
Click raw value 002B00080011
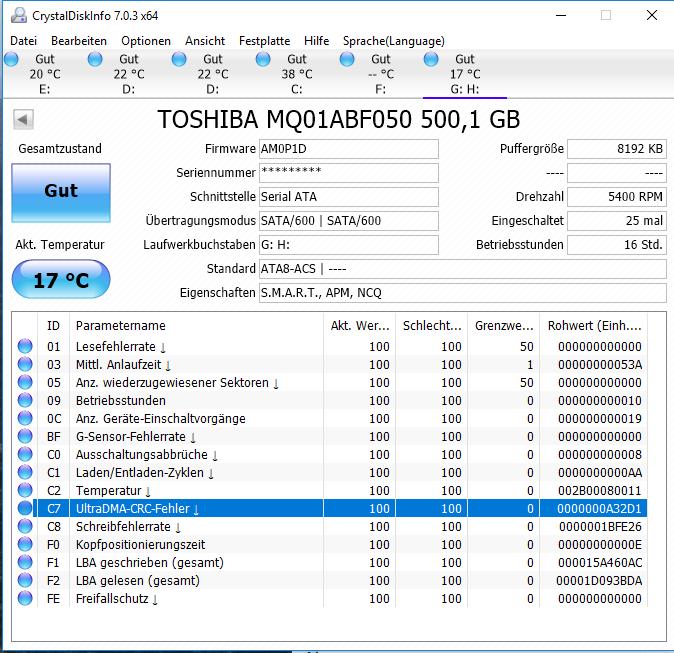[x=600, y=491]
